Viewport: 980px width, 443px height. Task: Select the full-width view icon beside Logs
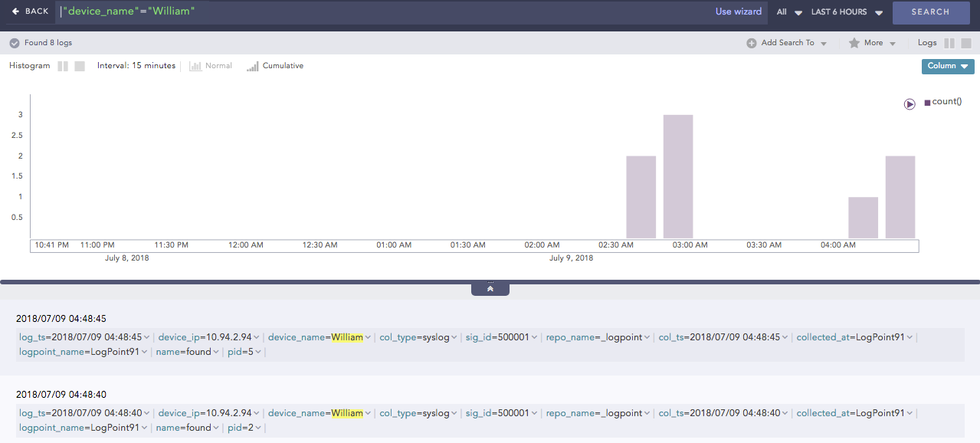pos(965,43)
